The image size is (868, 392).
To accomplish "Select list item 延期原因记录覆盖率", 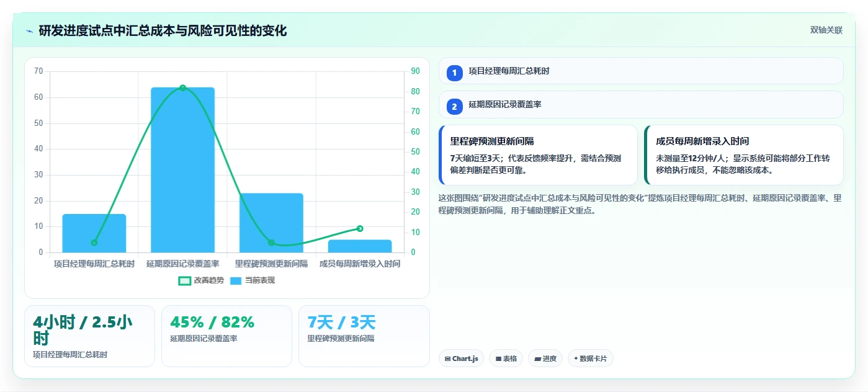I will [641, 105].
